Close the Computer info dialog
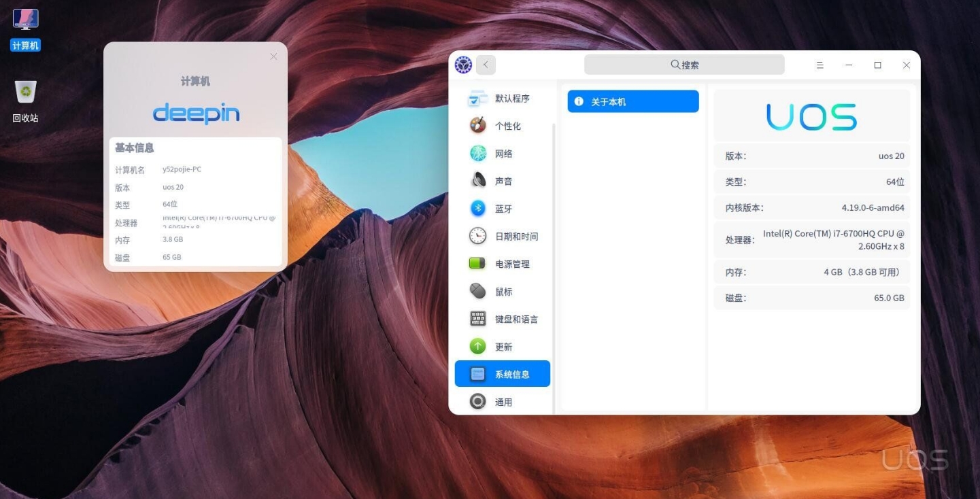Viewport: 980px width, 499px height. [x=273, y=56]
